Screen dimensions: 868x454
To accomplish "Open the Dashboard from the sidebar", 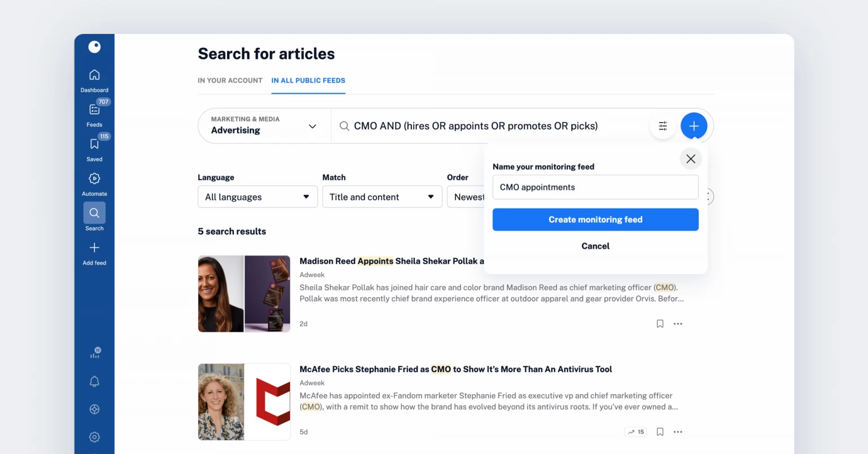I will click(94, 79).
